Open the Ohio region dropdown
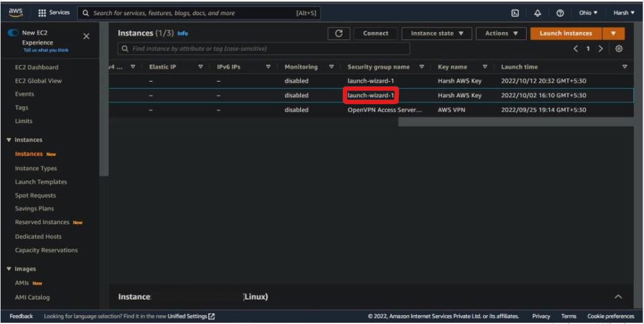The height and width of the screenshot is (324, 644). pyautogui.click(x=588, y=13)
